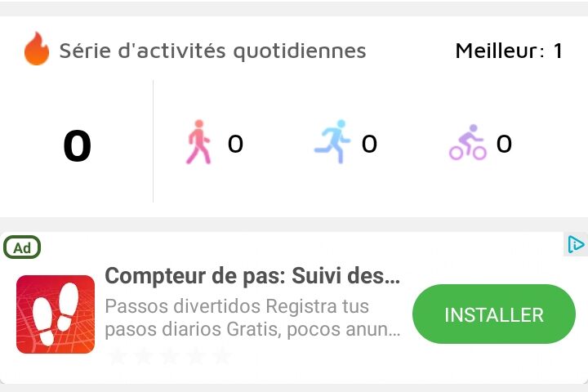Viewport: 588px width, 392px height.
Task: Open "Série d'activités quotidiennes" heading
Action: pos(212,51)
